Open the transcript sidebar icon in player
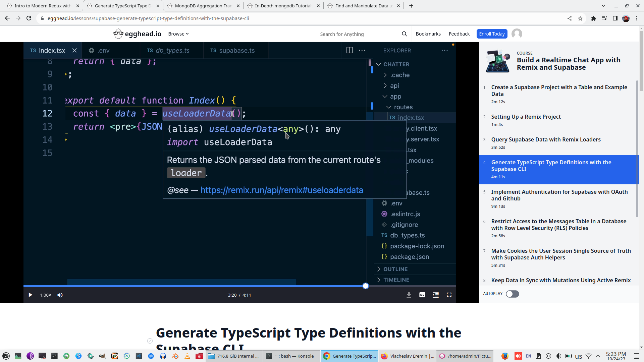 (435, 295)
